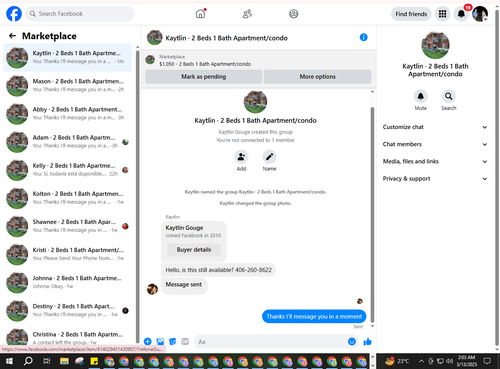Select Shawnee conversation in list
The image size is (500, 369).
pyautogui.click(x=67, y=226)
